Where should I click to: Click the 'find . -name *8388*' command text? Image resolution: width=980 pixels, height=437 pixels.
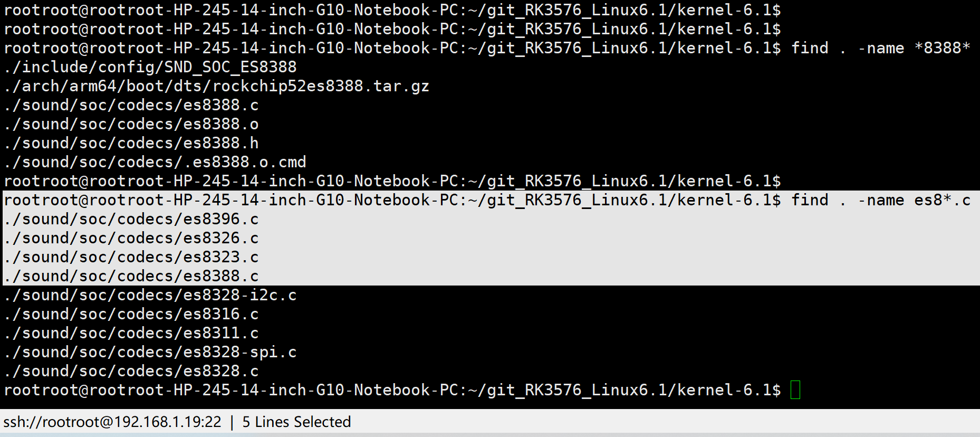[x=881, y=48]
